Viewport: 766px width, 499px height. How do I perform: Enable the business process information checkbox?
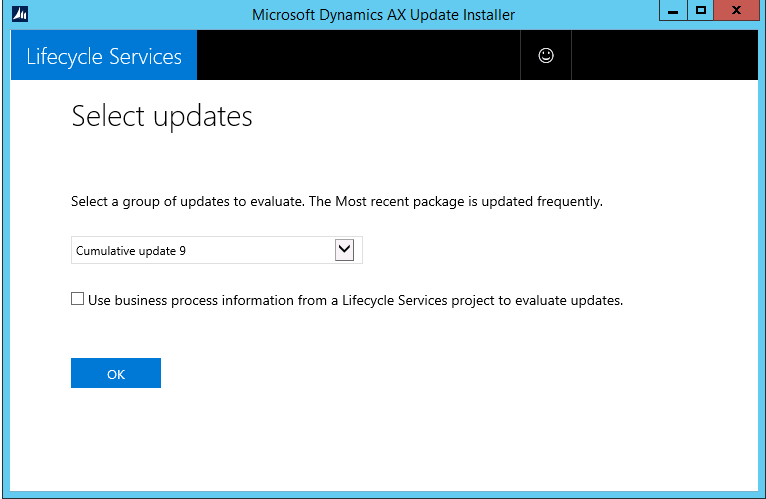[77, 299]
